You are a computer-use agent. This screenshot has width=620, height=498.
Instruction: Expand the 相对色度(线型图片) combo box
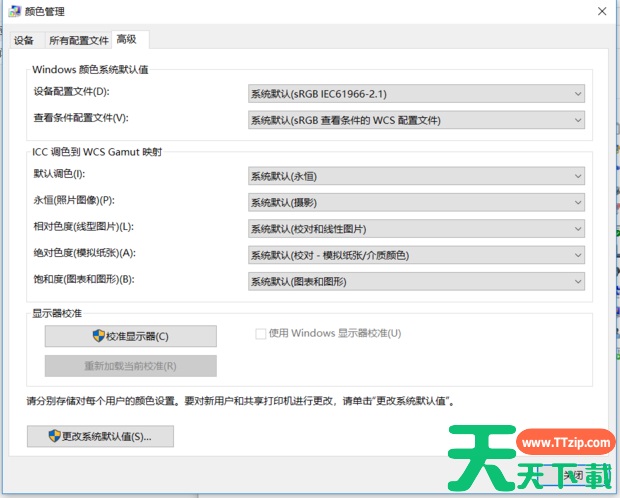pyautogui.click(x=416, y=228)
